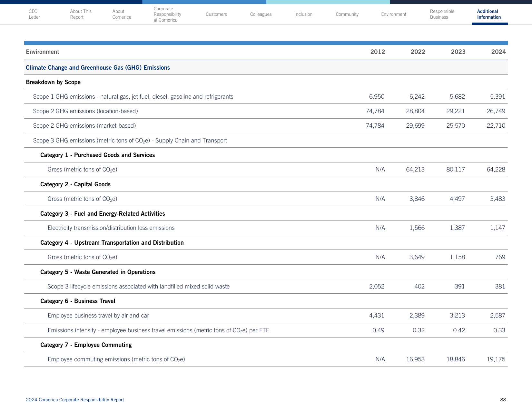Open the Environment navigation item

pos(394,14)
